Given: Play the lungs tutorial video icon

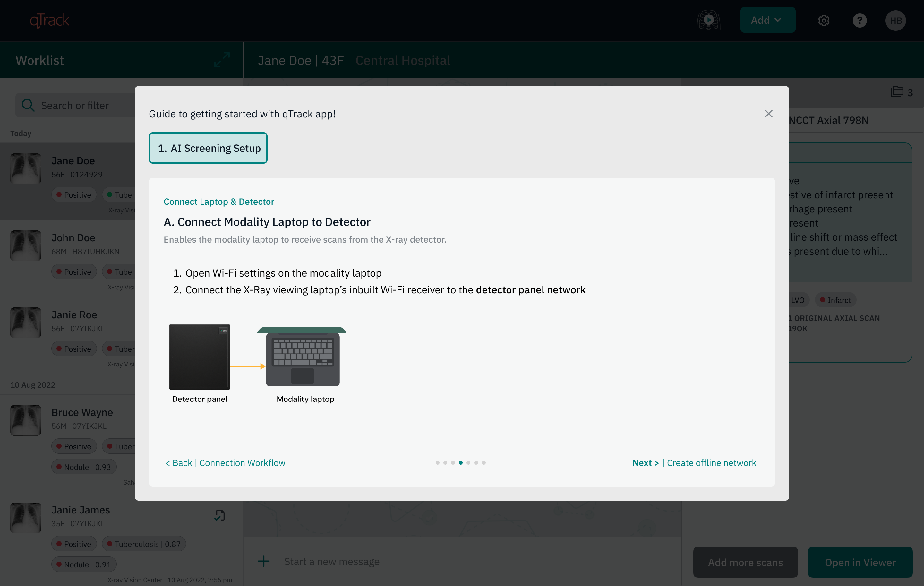Looking at the screenshot, I should [x=708, y=20].
